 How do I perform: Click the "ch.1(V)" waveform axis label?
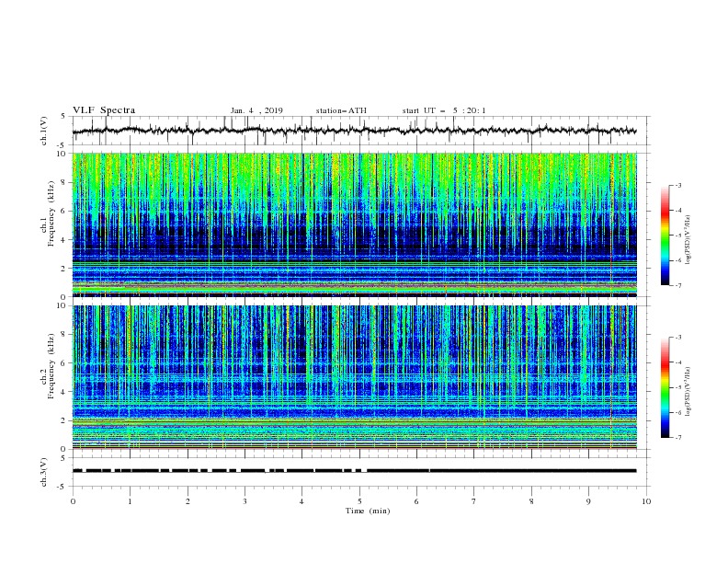pyautogui.click(x=44, y=131)
